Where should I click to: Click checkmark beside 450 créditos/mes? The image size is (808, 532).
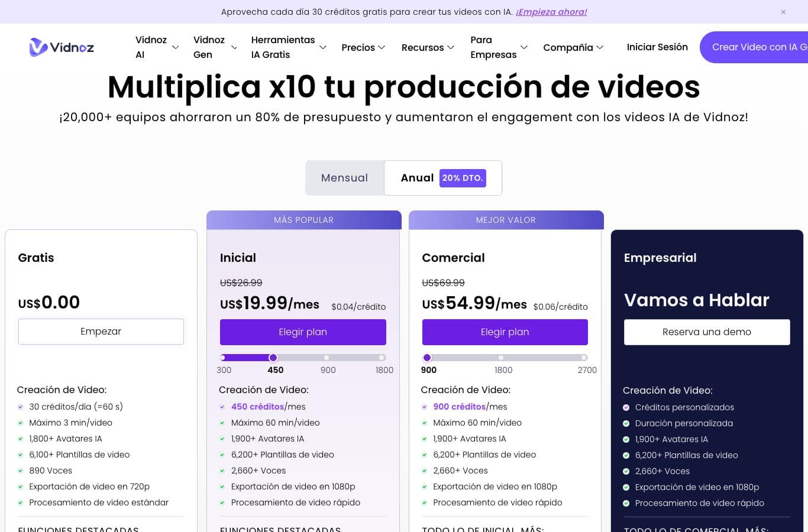222,407
